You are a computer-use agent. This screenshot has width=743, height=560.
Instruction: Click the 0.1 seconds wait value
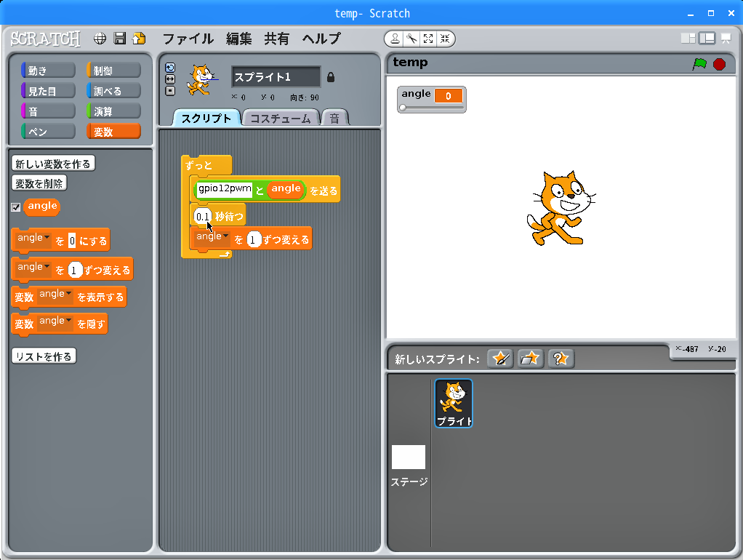point(202,217)
